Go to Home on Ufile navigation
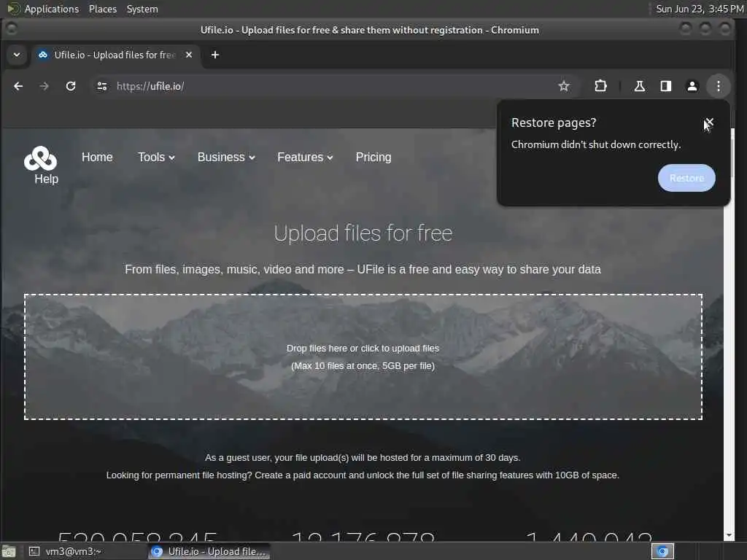Image resolution: width=747 pixels, height=560 pixels. 97,157
